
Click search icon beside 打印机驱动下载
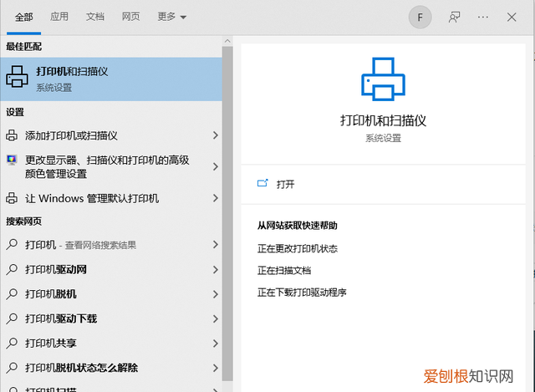[x=12, y=318]
